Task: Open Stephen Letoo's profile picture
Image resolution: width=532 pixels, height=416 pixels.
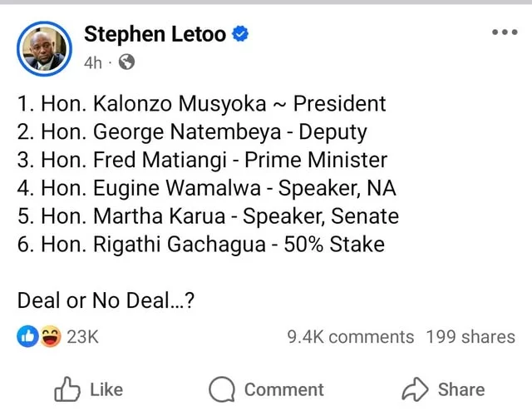Action: [x=43, y=48]
